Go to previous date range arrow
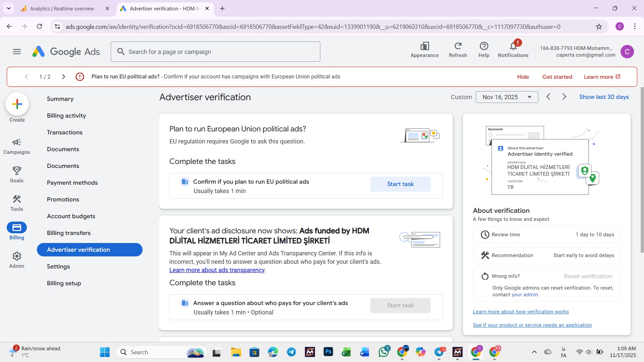Image resolution: width=644 pixels, height=362 pixels. click(x=548, y=97)
